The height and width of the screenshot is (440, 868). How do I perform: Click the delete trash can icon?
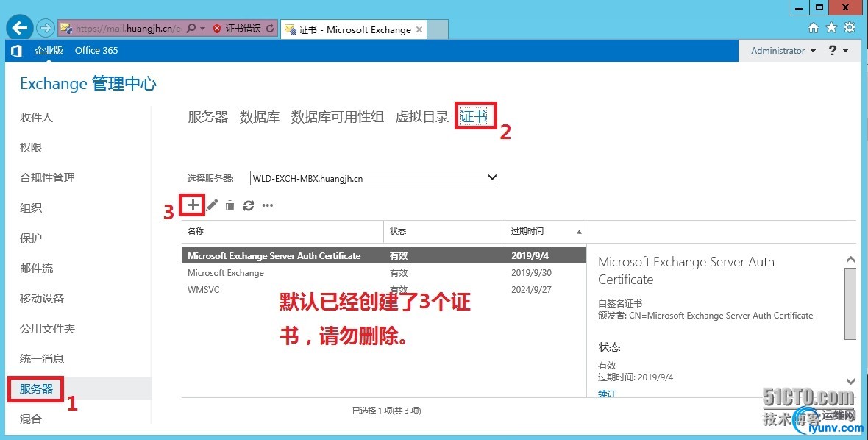coord(230,205)
